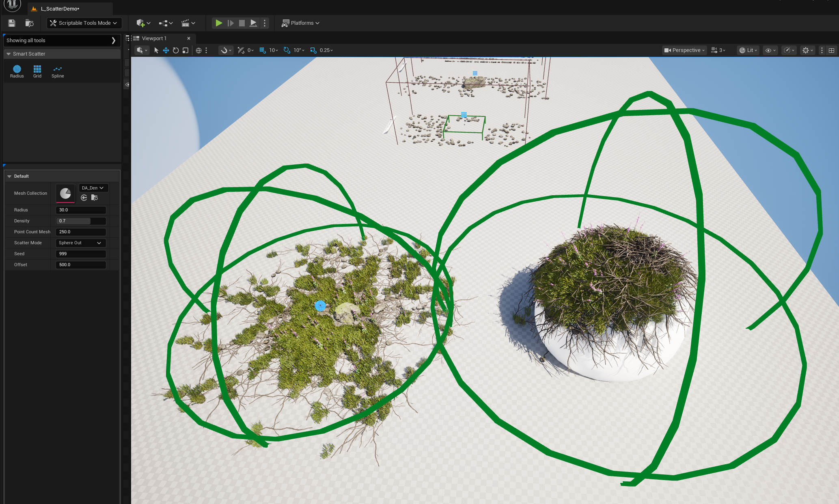Select the Grid scatter tool
839x504 pixels.
tap(37, 71)
